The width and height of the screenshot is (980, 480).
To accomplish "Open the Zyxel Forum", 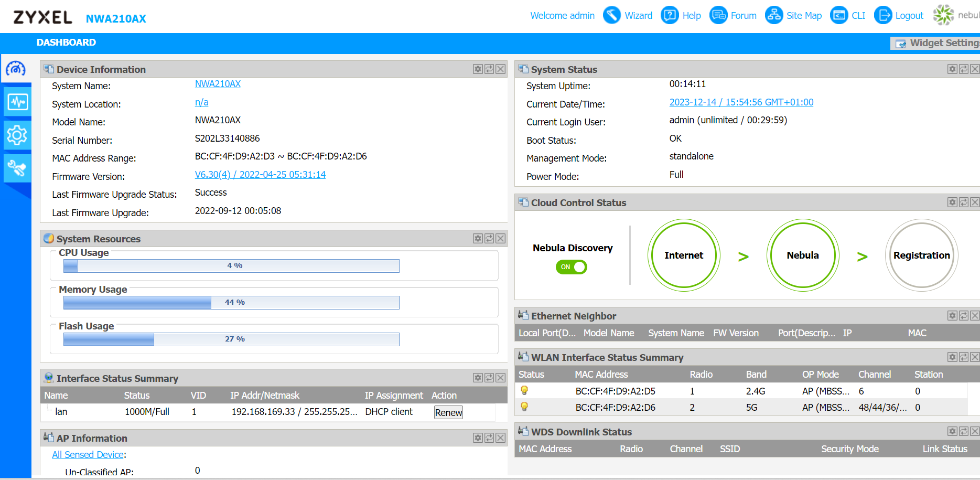I will tap(733, 15).
